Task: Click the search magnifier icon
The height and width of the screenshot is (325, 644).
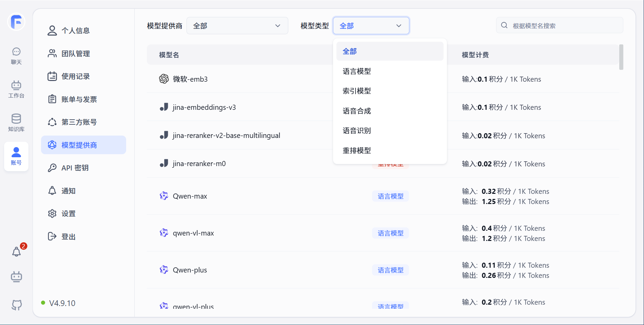Action: (504, 25)
